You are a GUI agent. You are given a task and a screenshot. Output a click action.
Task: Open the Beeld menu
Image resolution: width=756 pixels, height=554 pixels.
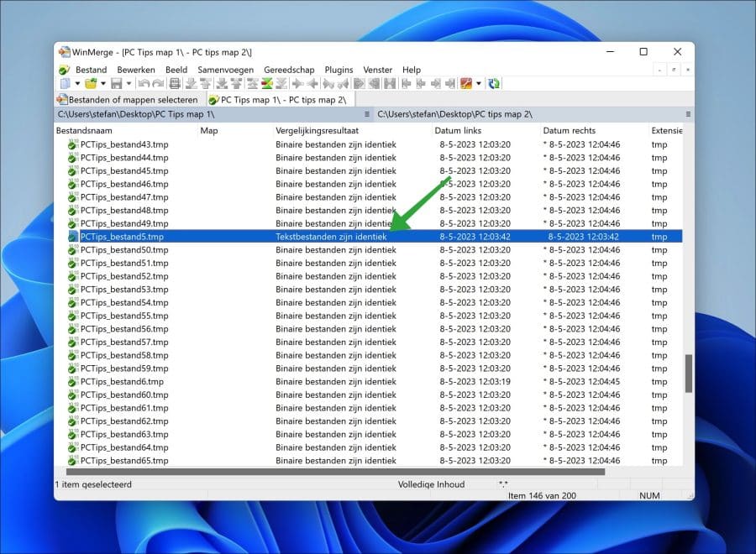[x=176, y=70]
